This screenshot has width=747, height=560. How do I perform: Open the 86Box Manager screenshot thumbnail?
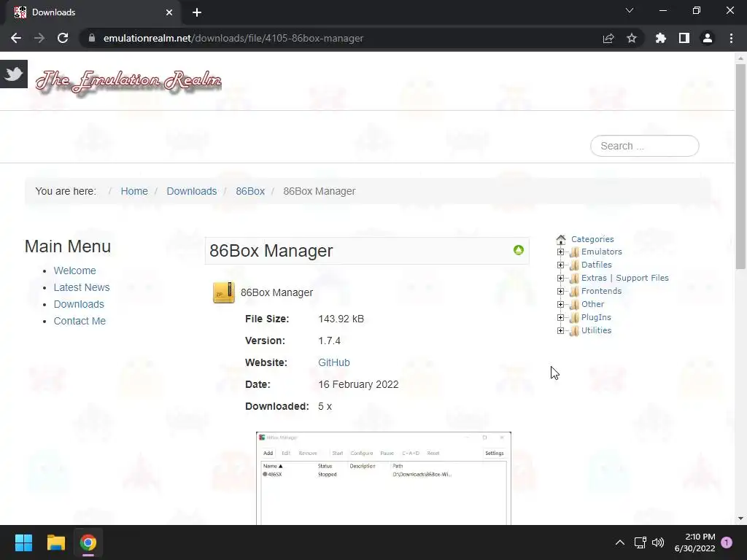click(384, 478)
